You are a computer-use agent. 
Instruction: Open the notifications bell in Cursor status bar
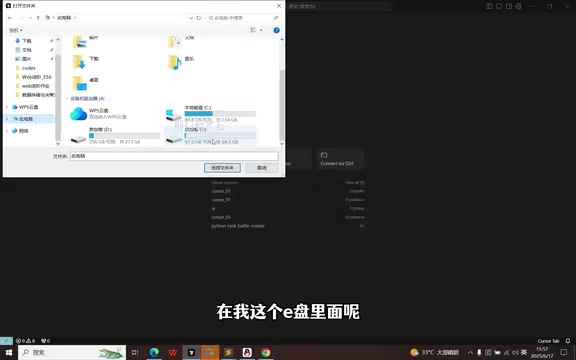point(568,341)
